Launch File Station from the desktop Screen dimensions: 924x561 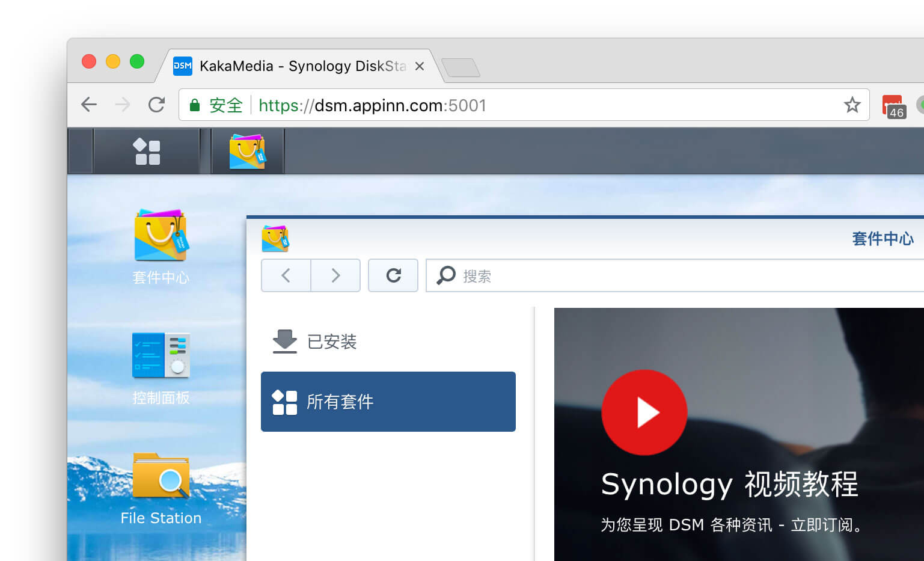tap(161, 489)
